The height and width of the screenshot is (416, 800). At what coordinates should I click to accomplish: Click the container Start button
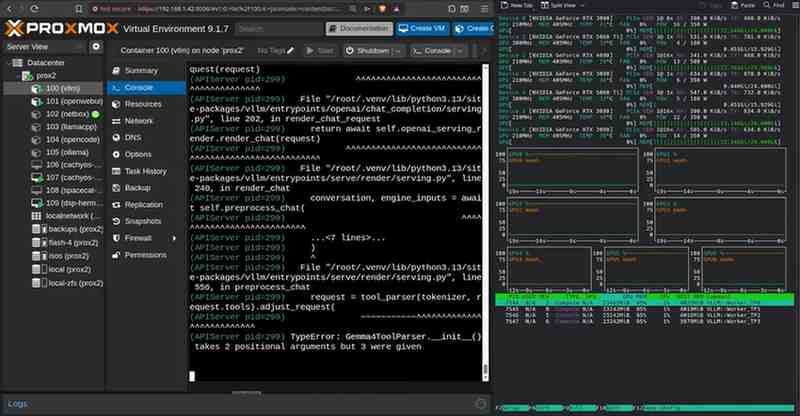[320, 51]
